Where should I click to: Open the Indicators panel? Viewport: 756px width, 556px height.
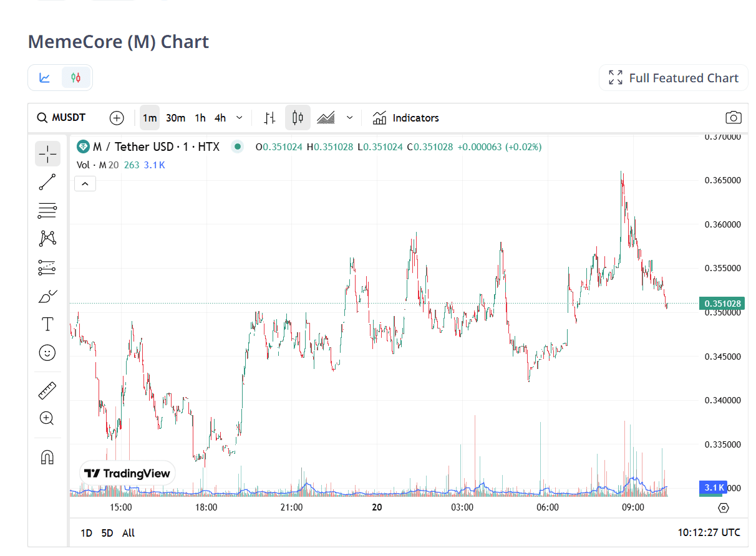tap(405, 118)
